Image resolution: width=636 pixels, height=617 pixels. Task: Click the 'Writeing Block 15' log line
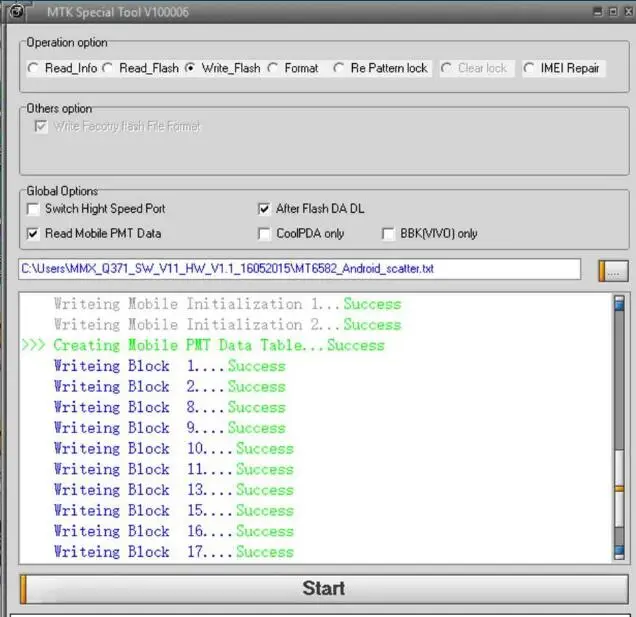pyautogui.click(x=174, y=511)
